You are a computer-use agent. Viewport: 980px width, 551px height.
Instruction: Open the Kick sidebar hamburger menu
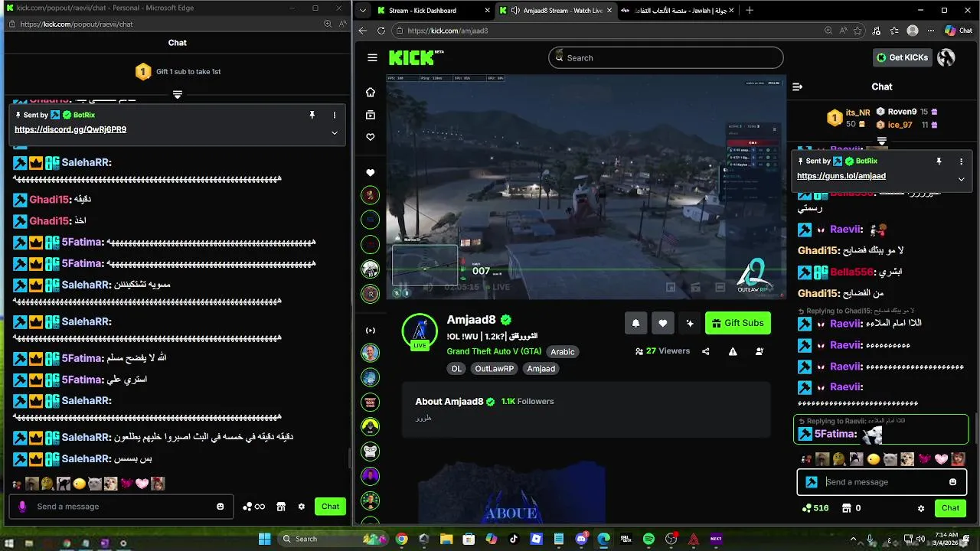(372, 57)
